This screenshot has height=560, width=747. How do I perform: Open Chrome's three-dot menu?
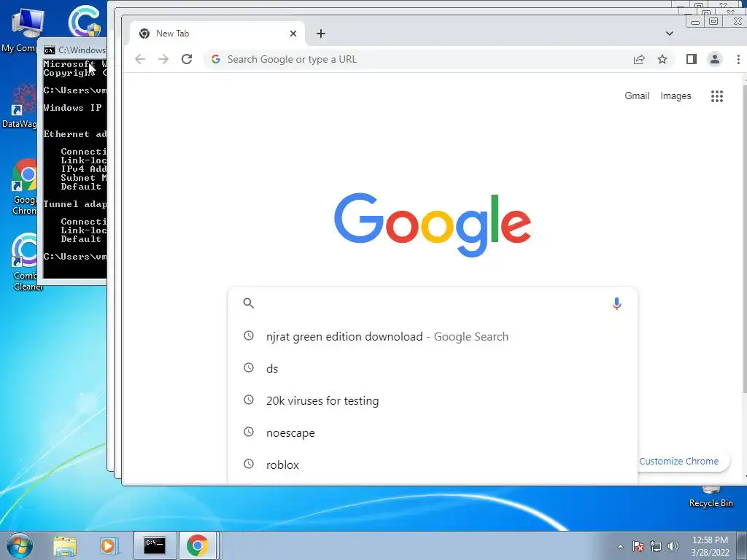pos(738,59)
